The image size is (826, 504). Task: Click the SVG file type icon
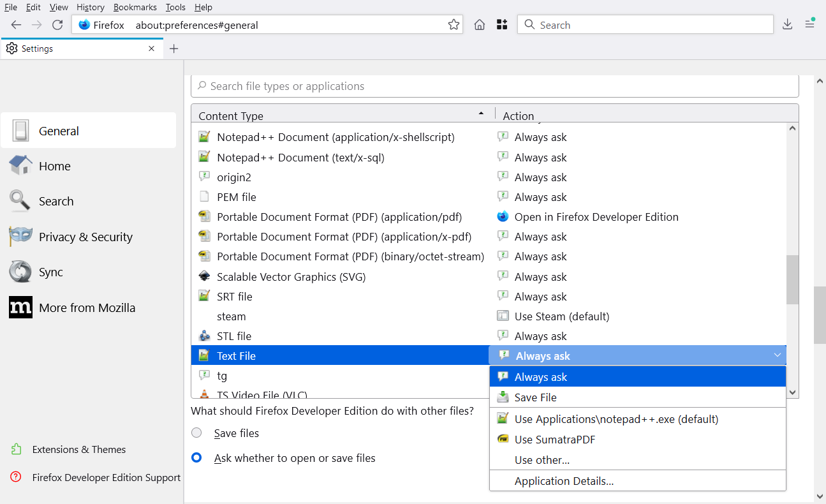click(204, 276)
